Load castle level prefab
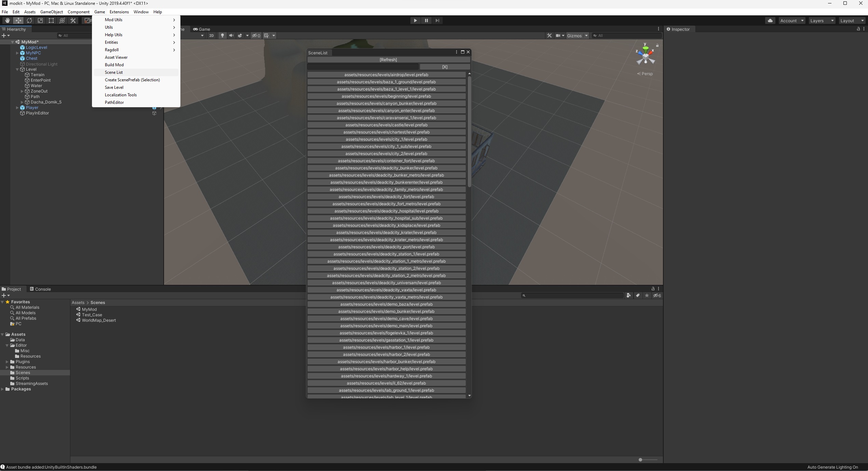 tap(386, 125)
